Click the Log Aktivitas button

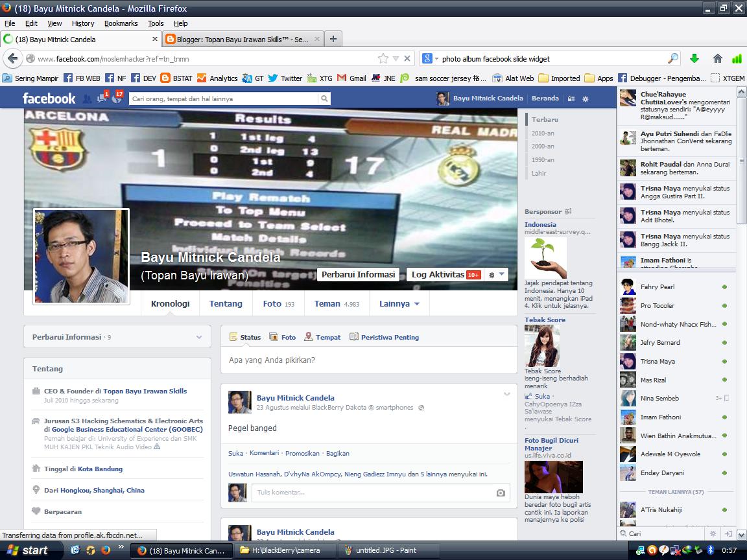click(x=445, y=275)
